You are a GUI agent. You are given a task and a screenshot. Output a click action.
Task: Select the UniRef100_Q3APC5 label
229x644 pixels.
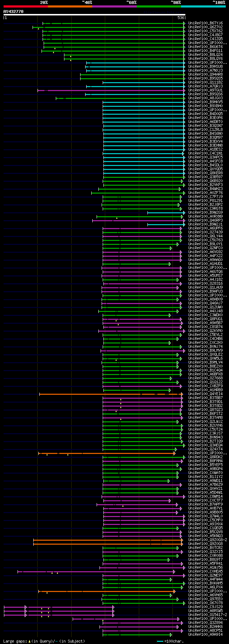[205, 157]
